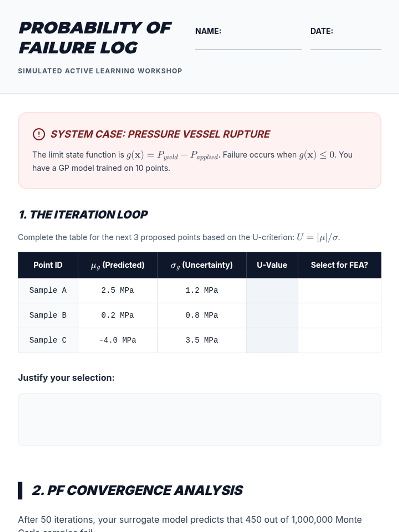
Task: Click Select for FEA cell of Sample A
Action: tap(339, 291)
